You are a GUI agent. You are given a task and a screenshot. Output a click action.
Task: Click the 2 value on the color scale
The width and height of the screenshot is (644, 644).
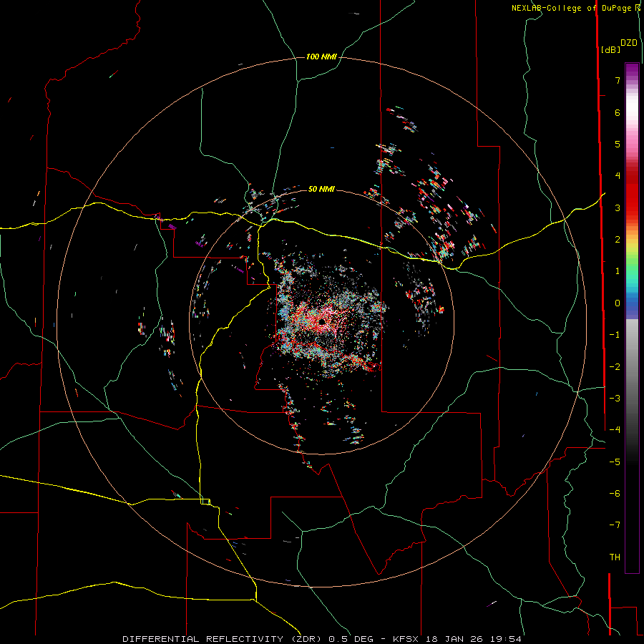(x=618, y=240)
